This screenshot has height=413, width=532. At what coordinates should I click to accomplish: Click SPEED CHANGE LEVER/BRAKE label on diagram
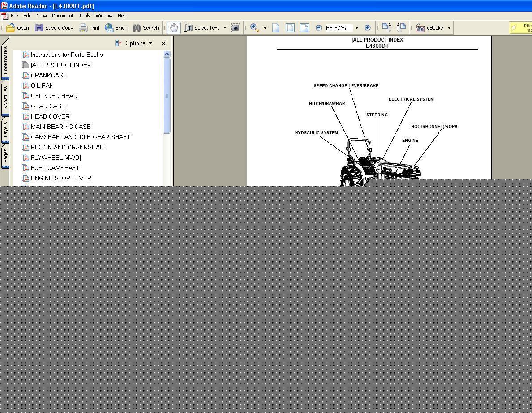(346, 86)
